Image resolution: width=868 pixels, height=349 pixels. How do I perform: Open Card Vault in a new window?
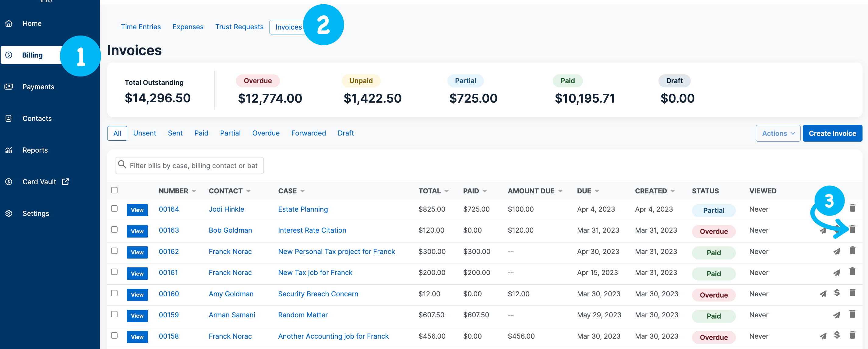65,181
